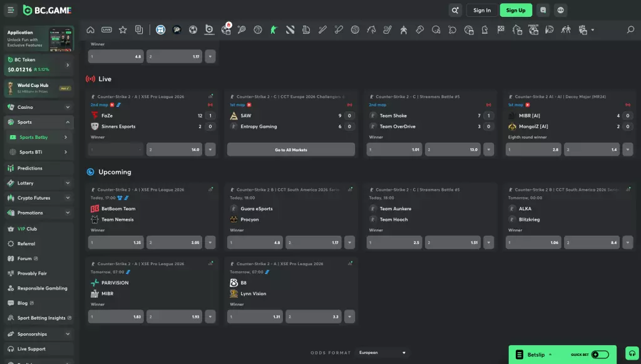Open the Betslip panel
Screen dimensions: 641x364
point(536,355)
